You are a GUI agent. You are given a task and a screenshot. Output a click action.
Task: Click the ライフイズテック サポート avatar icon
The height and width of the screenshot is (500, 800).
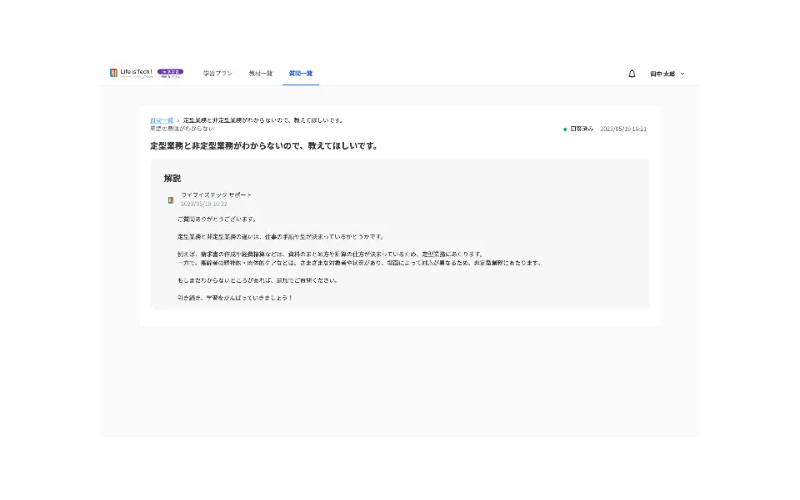[171, 199]
